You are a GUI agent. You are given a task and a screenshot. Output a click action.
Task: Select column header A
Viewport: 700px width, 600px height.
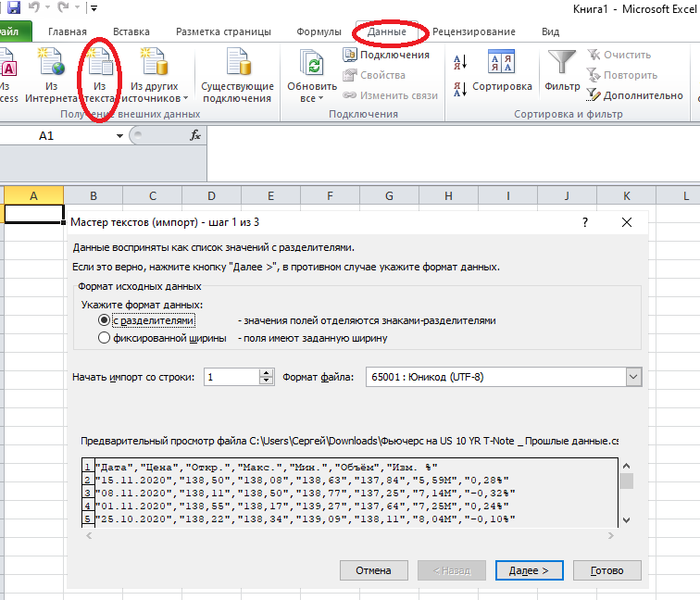pyautogui.click(x=33, y=195)
